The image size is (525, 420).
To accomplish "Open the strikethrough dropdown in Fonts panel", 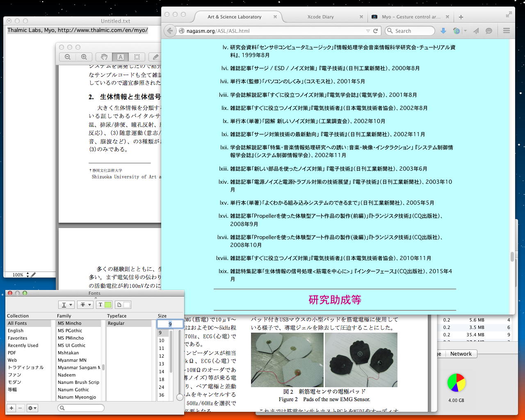I will click(x=85, y=305).
